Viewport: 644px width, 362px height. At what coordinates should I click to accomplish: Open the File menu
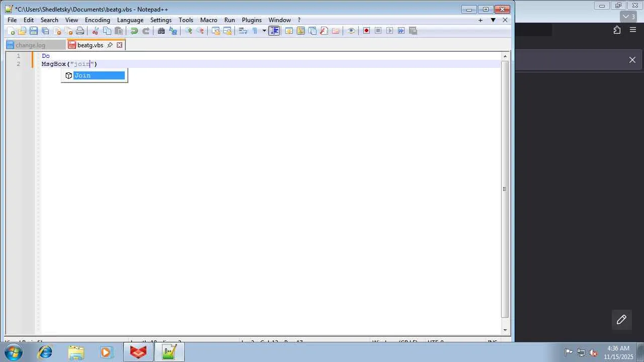(x=12, y=20)
